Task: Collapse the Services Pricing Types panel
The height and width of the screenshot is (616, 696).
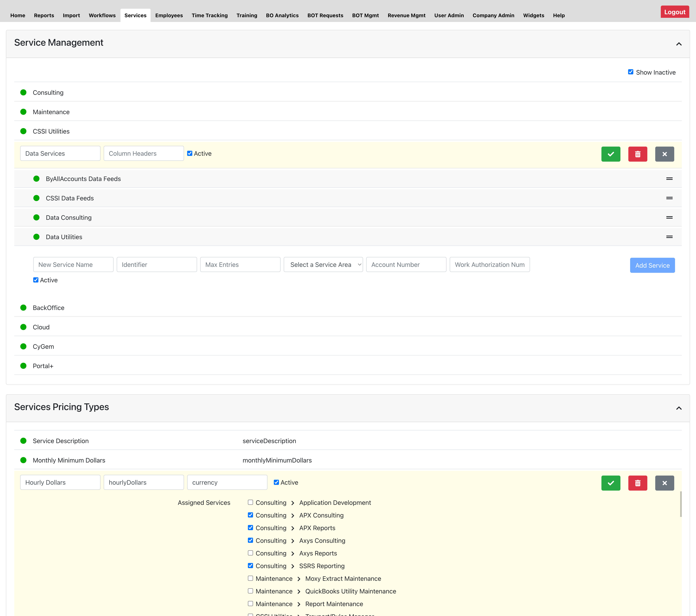Action: (x=679, y=408)
